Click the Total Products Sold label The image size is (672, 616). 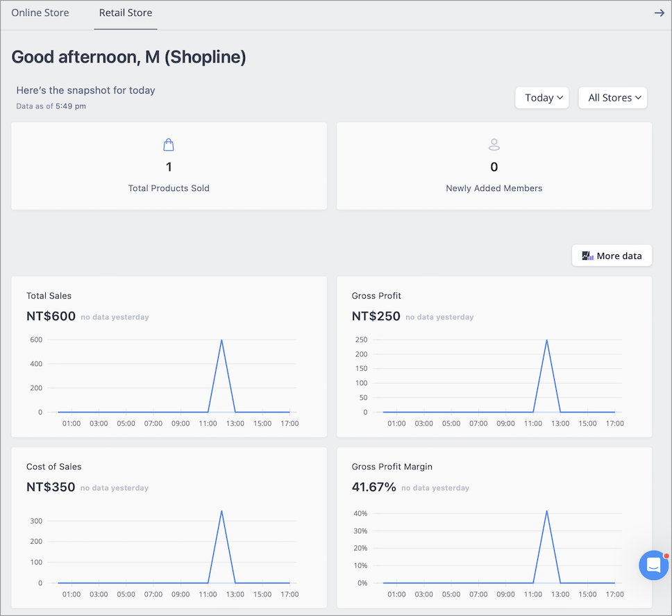[x=169, y=188]
